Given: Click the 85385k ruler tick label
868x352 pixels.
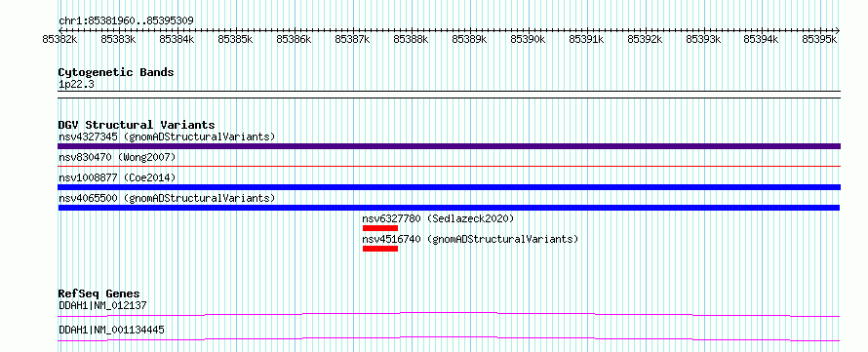Looking at the screenshot, I should [235, 39].
